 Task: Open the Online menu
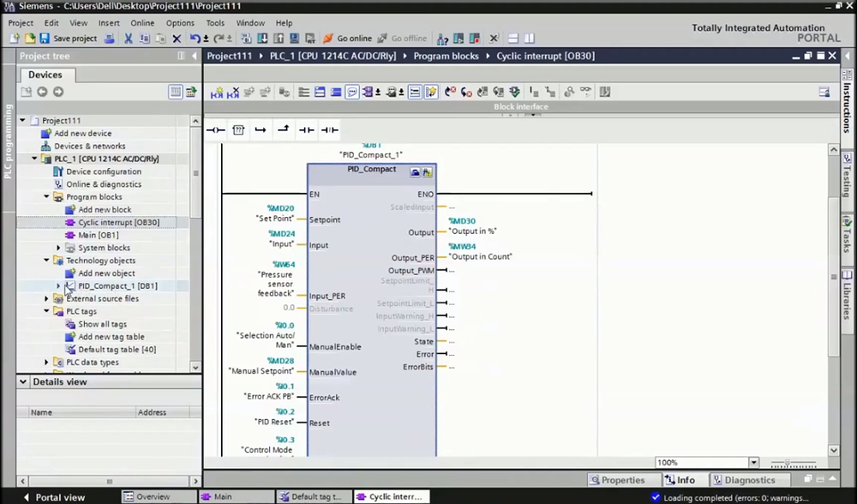[142, 23]
